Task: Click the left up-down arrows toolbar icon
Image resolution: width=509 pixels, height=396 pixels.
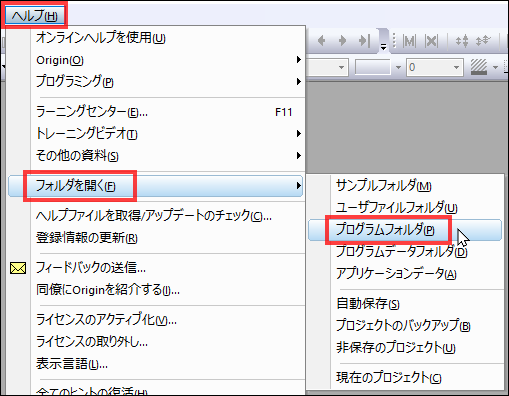Action: pos(462,41)
